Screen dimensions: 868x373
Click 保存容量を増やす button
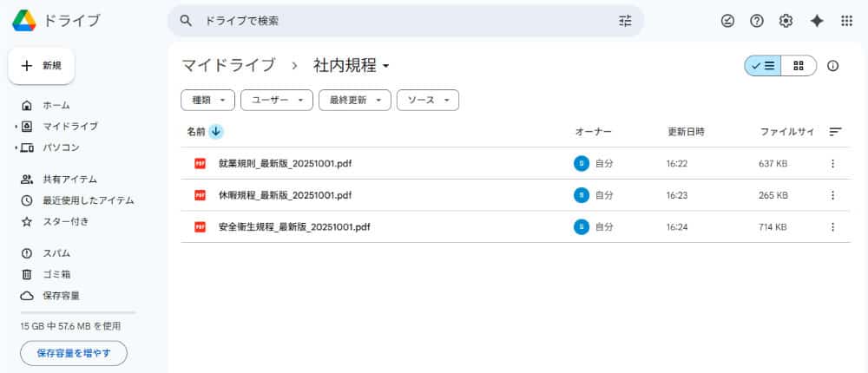tap(74, 353)
